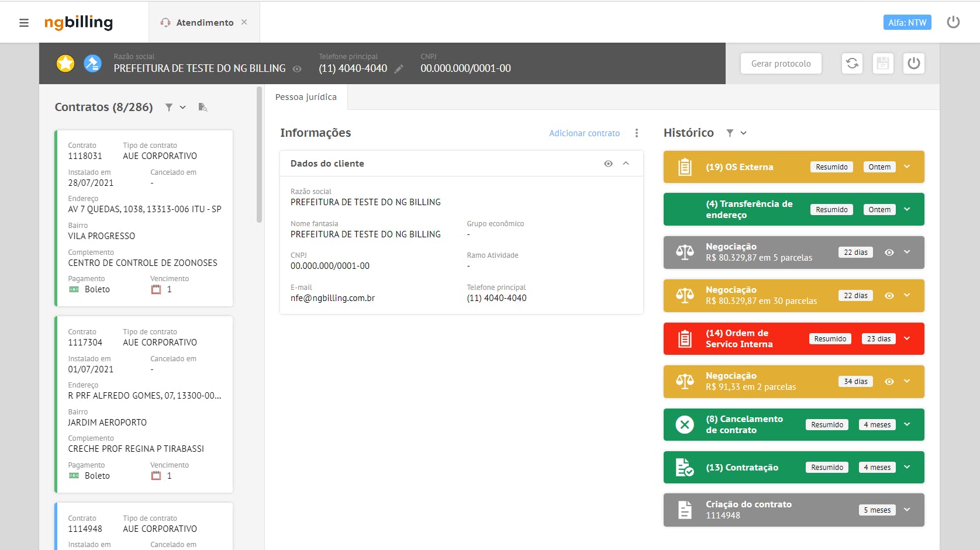Screen dimensions: 980x550
Task: Select contract card 1117304
Action: click(144, 404)
